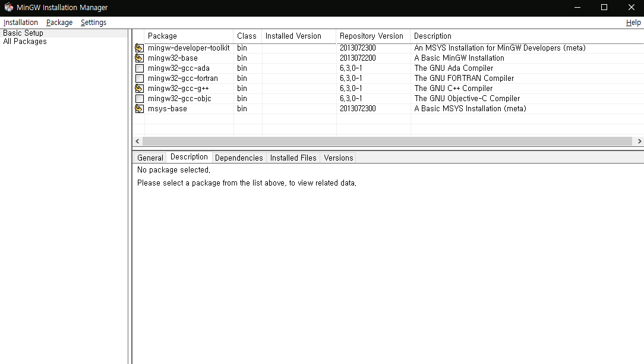
Task: Open the Installation menu
Action: click(x=21, y=22)
